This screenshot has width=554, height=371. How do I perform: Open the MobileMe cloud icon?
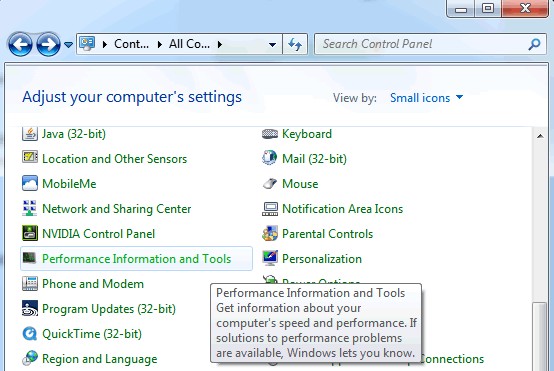30,183
